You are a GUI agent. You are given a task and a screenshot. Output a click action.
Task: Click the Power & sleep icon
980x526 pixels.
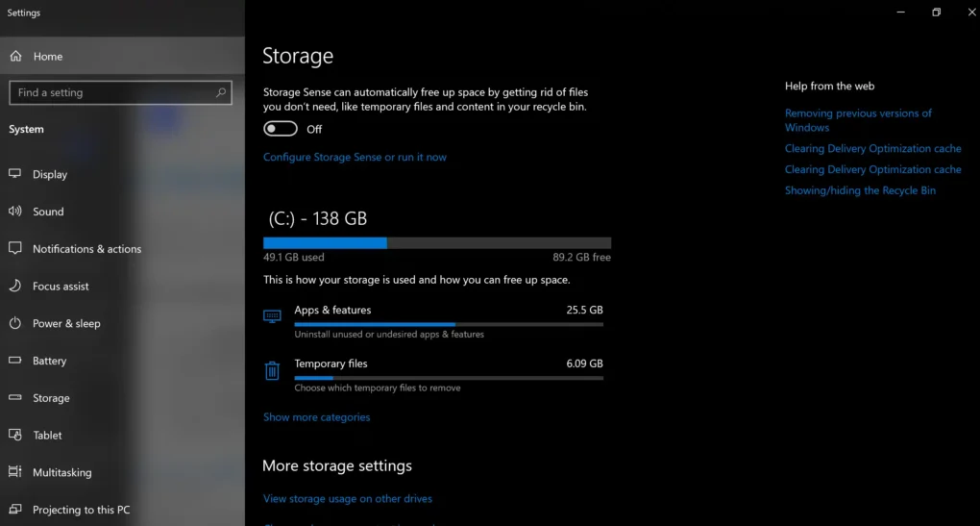coord(15,323)
